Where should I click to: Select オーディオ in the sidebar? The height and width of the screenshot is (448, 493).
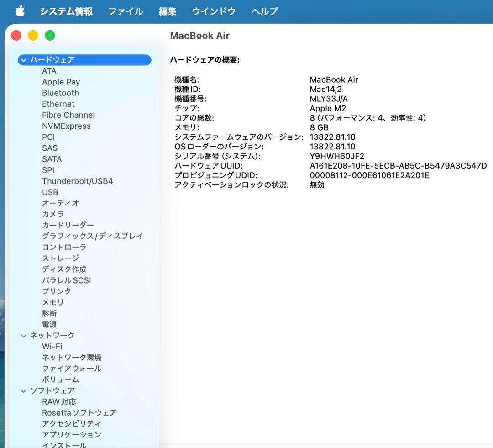(60, 203)
